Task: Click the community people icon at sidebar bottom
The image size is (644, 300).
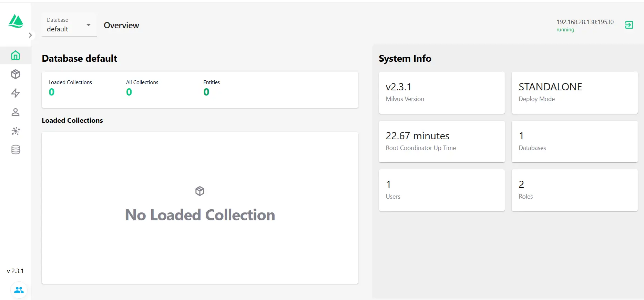Action: pos(19,290)
